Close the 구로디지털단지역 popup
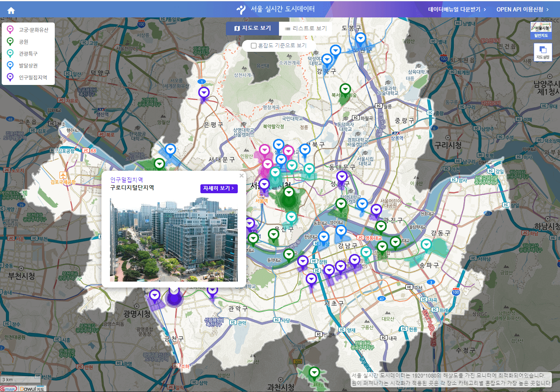 (242, 176)
